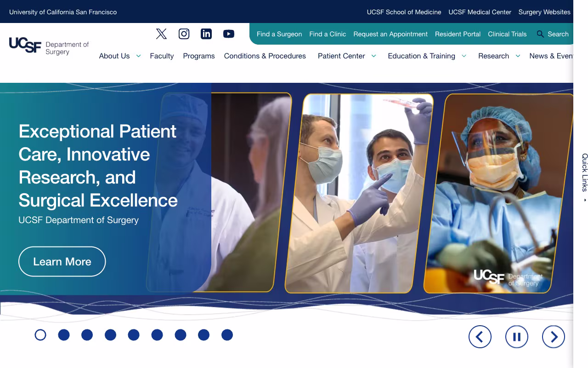Select the seventh slide indicator dot
The height and width of the screenshot is (368, 588).
click(181, 335)
